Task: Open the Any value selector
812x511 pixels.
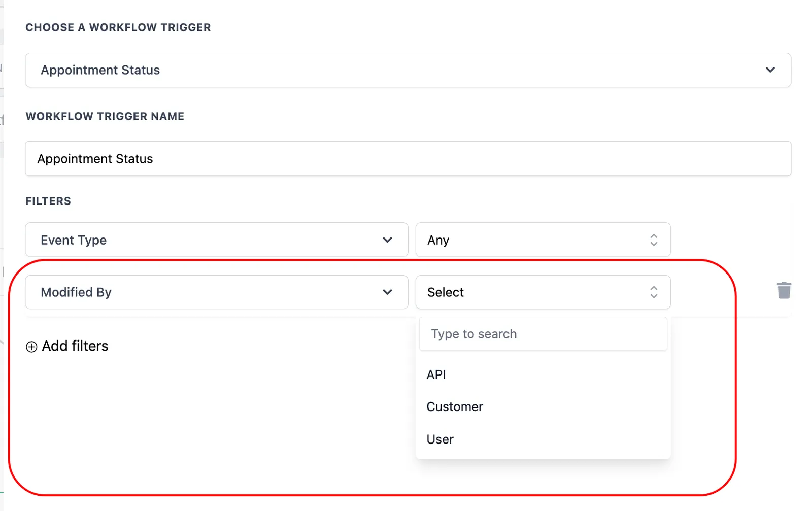Action: coord(543,240)
